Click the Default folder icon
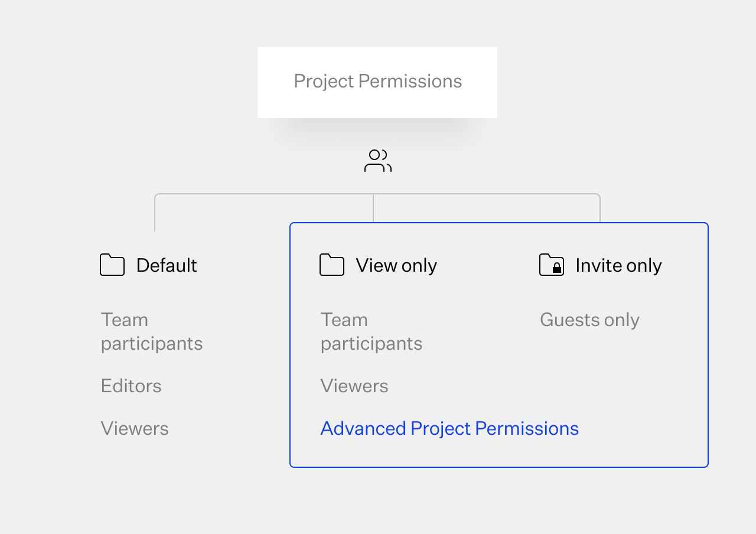Screen dimensions: 756x534 pos(112,265)
